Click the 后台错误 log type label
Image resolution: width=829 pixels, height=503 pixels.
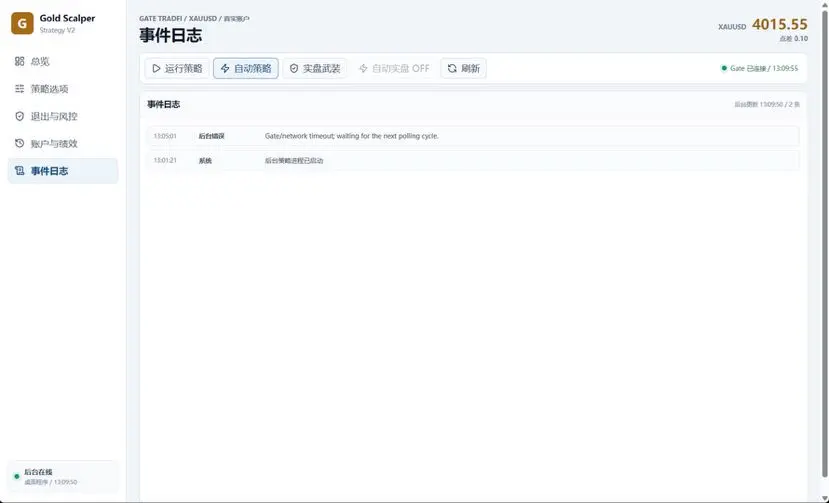pyautogui.click(x=211, y=136)
